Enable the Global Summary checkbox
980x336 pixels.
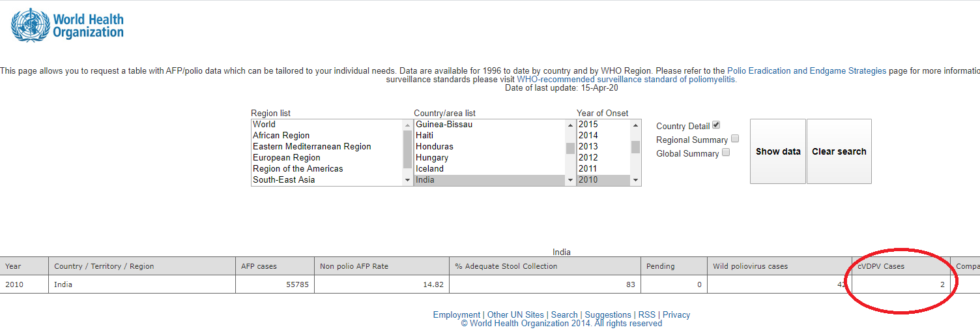click(x=726, y=153)
